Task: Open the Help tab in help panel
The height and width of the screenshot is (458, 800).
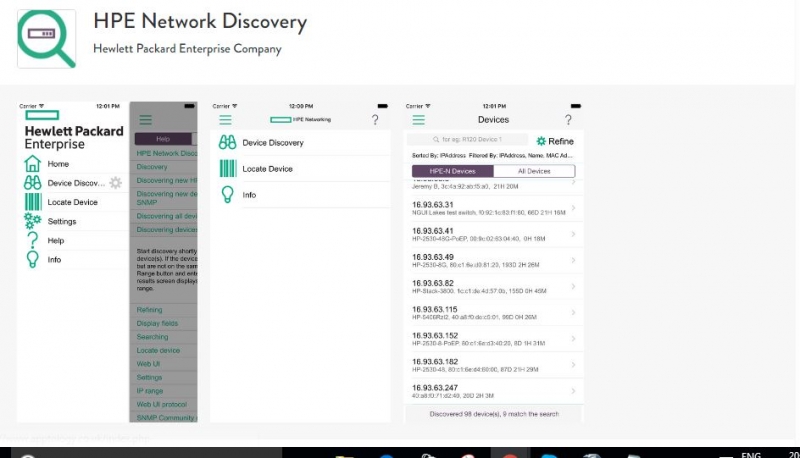Action: point(163,139)
